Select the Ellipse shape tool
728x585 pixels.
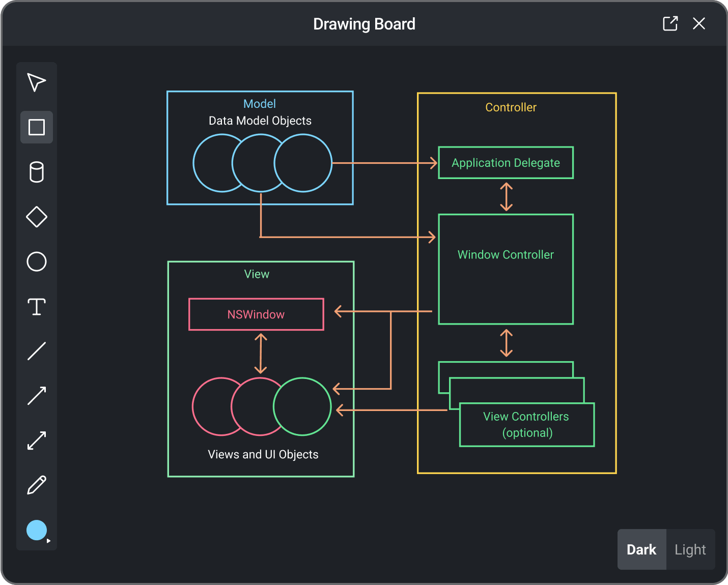pyautogui.click(x=36, y=262)
